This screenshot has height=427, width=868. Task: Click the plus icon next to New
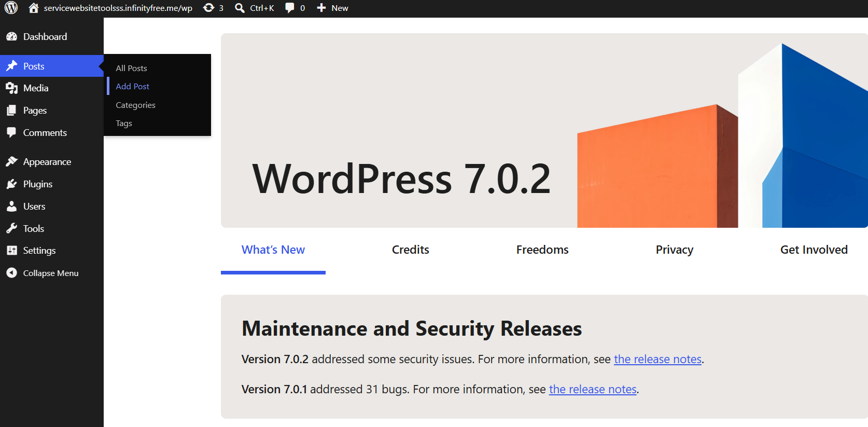(x=321, y=8)
